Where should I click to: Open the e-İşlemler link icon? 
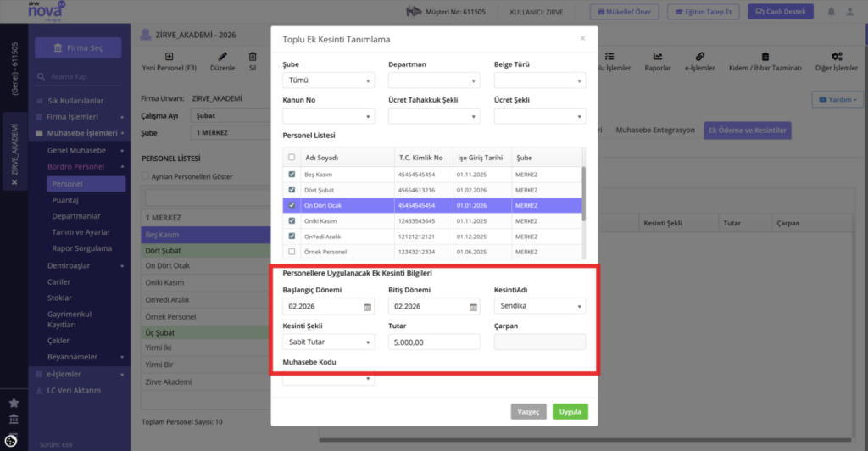pyautogui.click(x=699, y=57)
